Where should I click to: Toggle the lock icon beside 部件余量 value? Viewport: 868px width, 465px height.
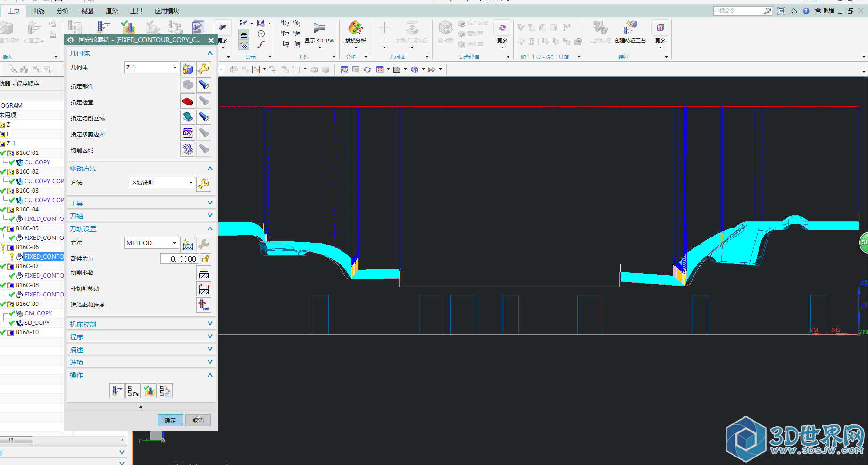click(206, 259)
